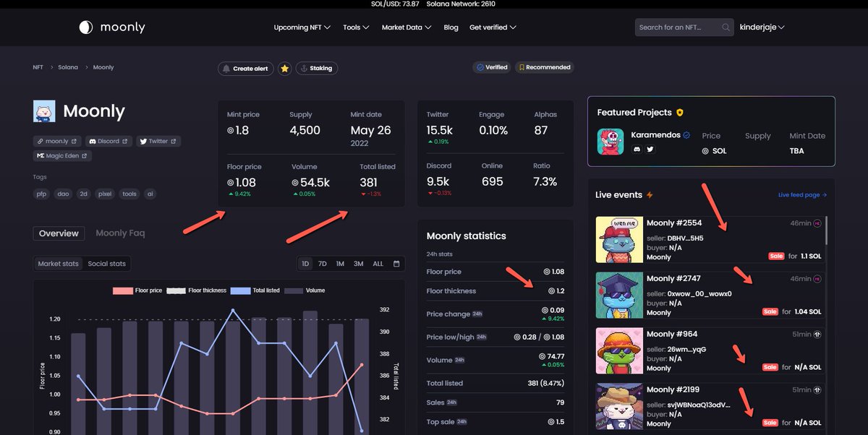Toggle the Volume legend swatch
The image size is (868, 435).
coord(294,290)
